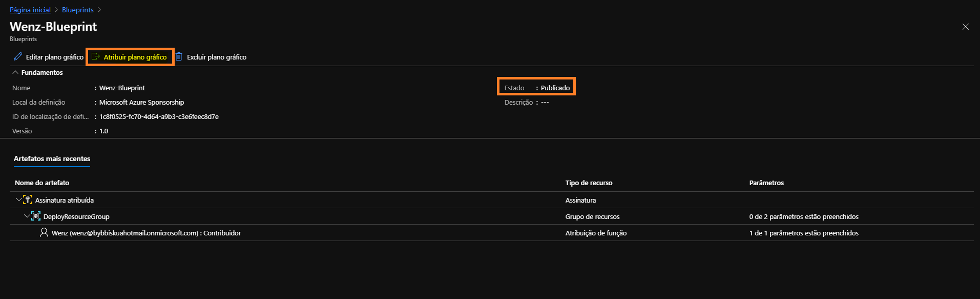The height and width of the screenshot is (299, 980).
Task: Close the Wenz-Blueprint panel with X
Action: [x=966, y=27]
